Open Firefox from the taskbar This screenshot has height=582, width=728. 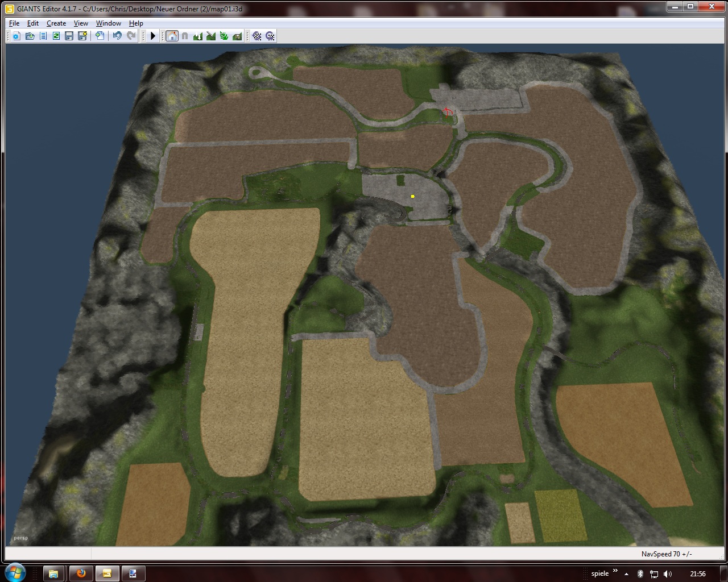pyautogui.click(x=81, y=573)
